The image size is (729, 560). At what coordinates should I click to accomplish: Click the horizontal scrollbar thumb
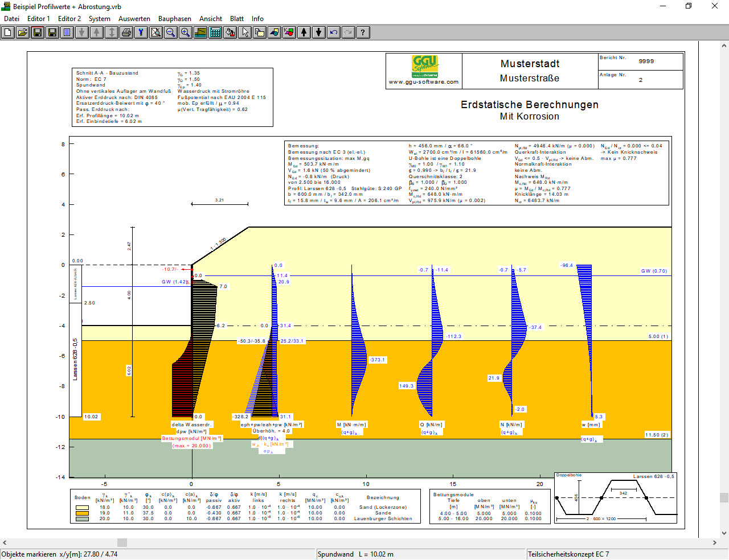(x=122, y=543)
